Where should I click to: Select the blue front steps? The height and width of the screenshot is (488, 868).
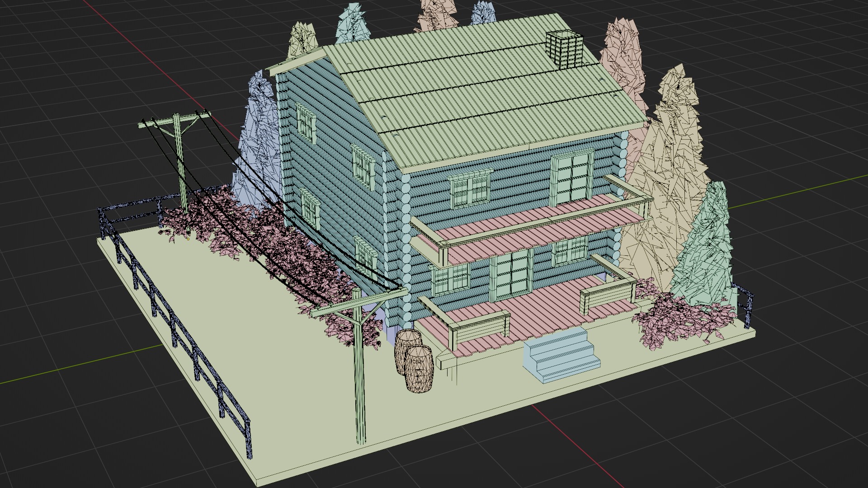[561, 355]
